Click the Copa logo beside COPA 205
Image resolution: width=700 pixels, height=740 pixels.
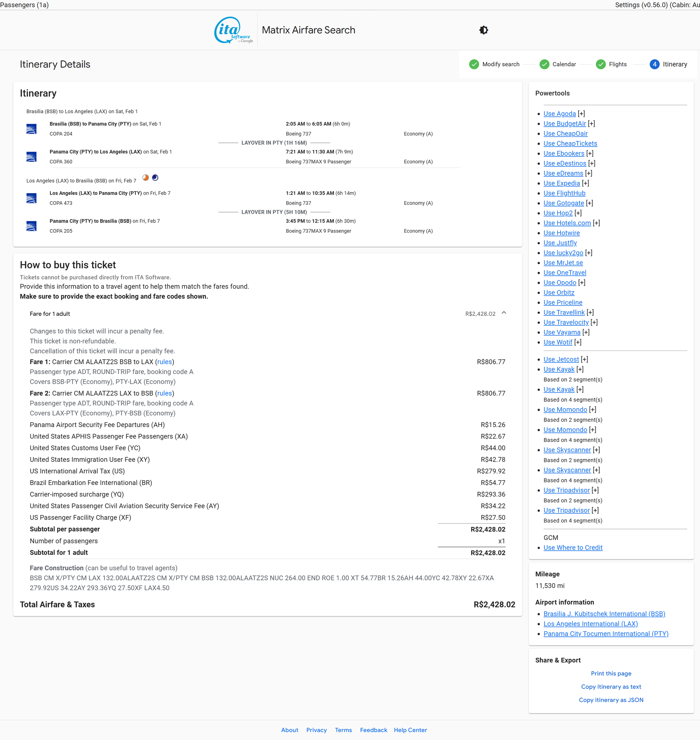pyautogui.click(x=31, y=226)
